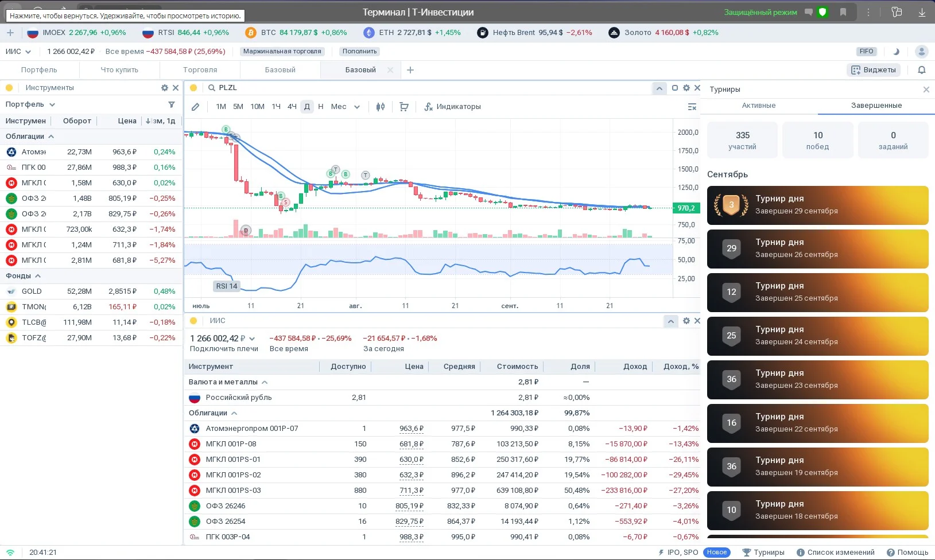The image size is (935, 560).
Task: Open the ИИС account dropdown
Action: point(18,52)
